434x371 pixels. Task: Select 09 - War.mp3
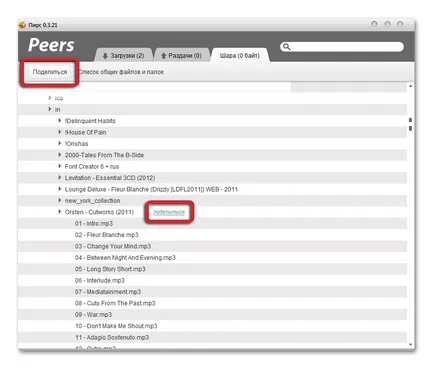pos(212,314)
